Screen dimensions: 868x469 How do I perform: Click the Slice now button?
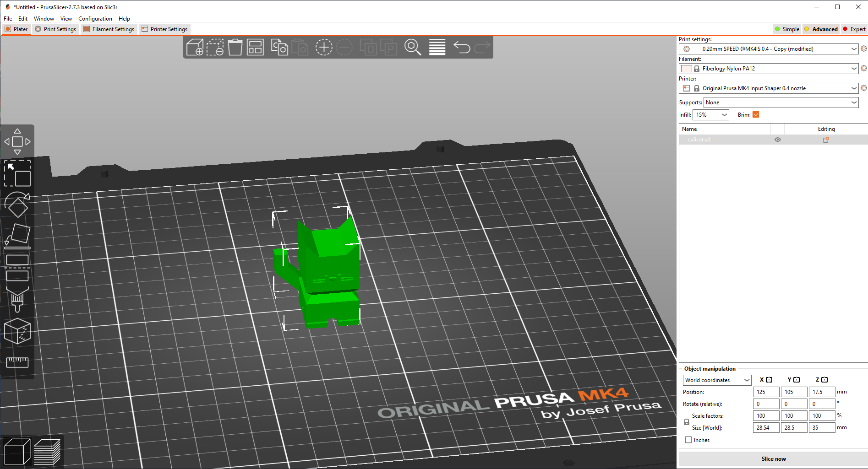[x=773, y=459]
